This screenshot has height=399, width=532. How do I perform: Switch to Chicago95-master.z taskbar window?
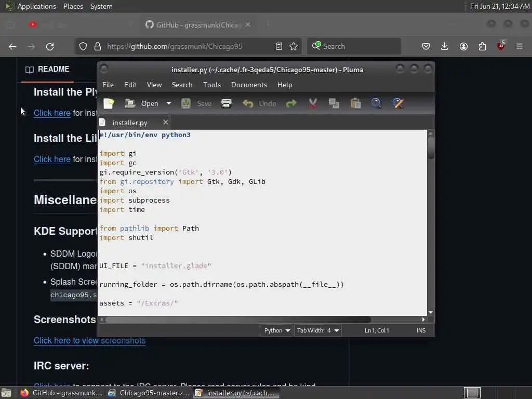[x=149, y=393]
